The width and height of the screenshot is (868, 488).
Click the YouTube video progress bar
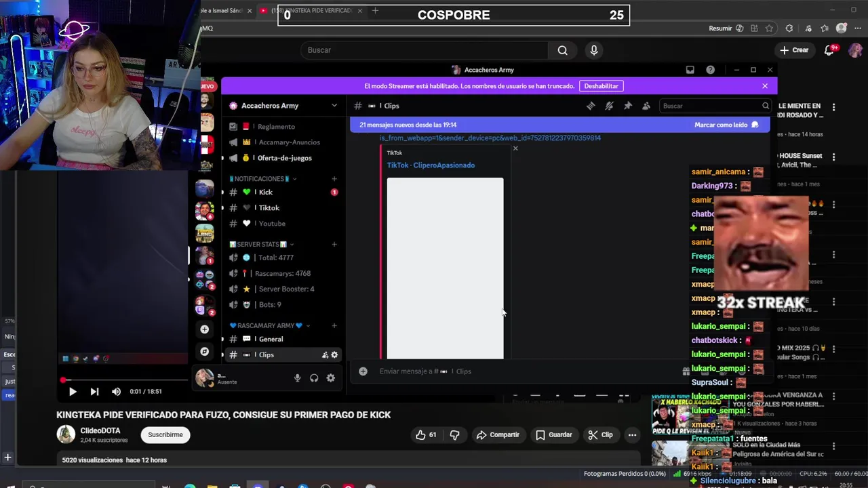pyautogui.click(x=125, y=380)
